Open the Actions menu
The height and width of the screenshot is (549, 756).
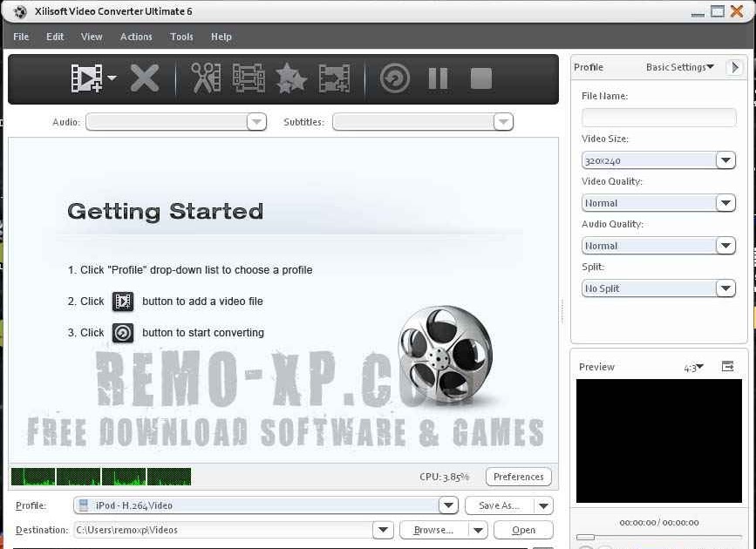(136, 37)
